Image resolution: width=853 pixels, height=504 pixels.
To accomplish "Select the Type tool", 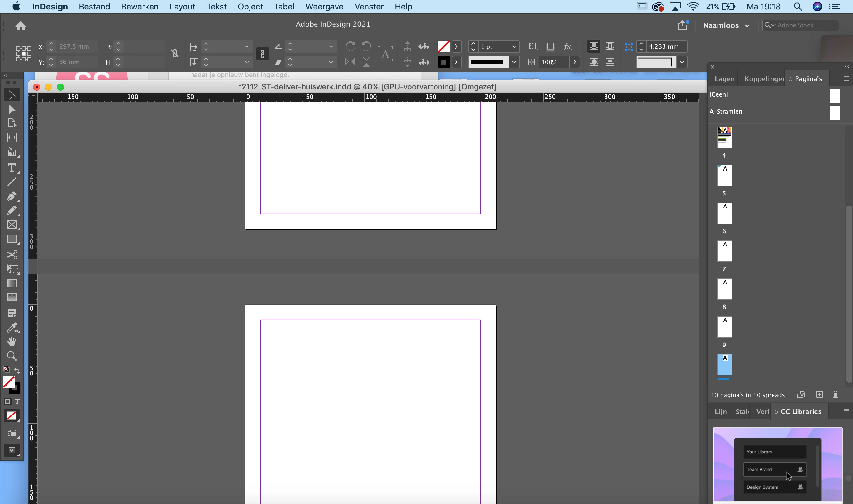I will [x=12, y=168].
